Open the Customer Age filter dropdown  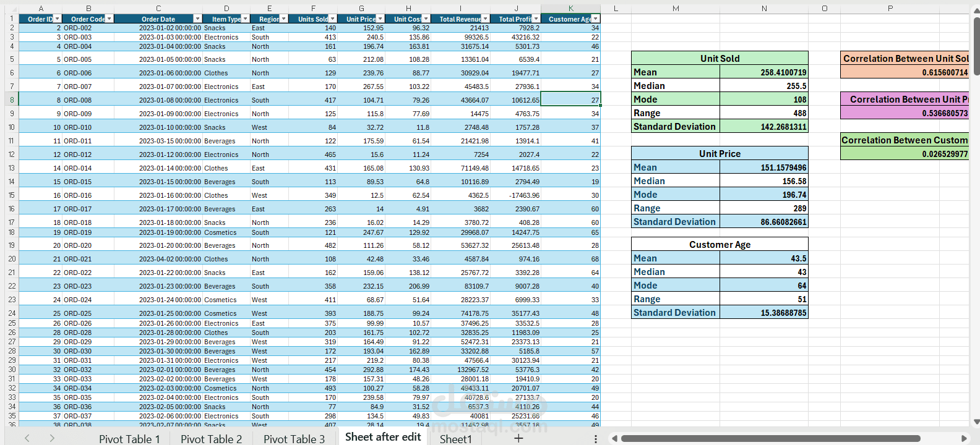596,19
